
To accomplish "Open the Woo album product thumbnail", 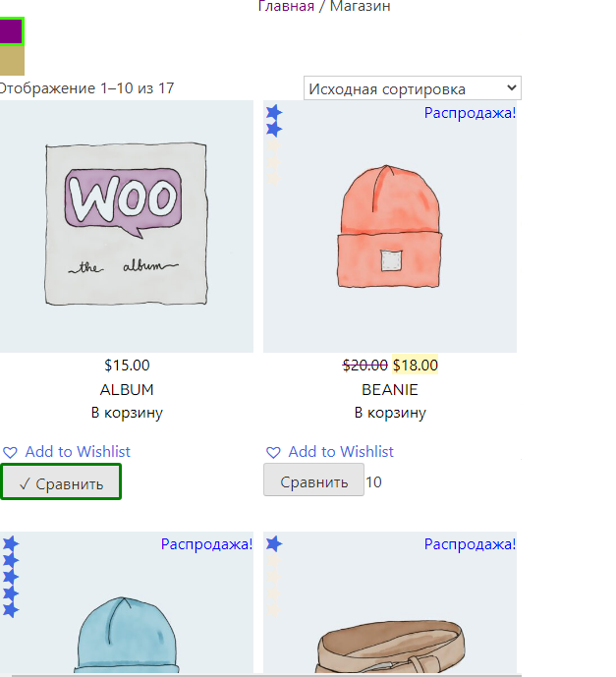I will tap(127, 226).
